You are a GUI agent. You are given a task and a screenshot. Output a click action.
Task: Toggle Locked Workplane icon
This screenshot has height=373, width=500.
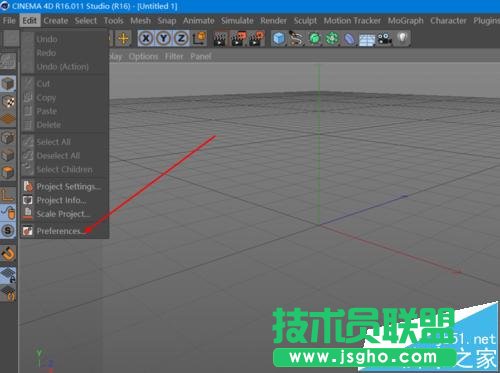click(x=8, y=275)
